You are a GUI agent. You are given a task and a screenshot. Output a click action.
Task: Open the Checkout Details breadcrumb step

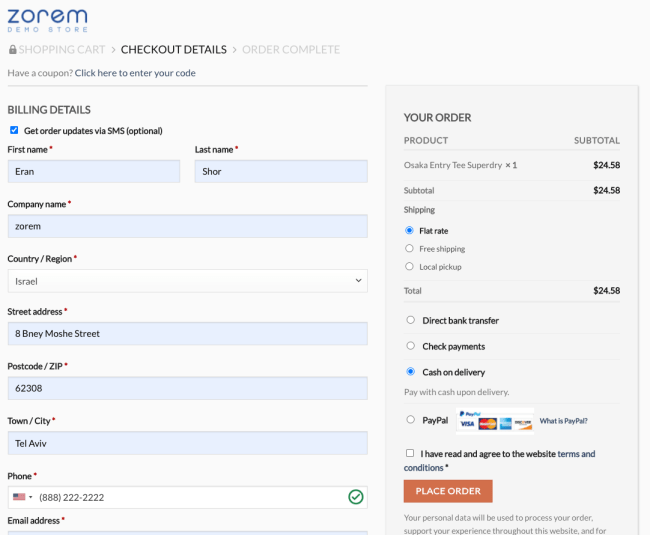(173, 49)
